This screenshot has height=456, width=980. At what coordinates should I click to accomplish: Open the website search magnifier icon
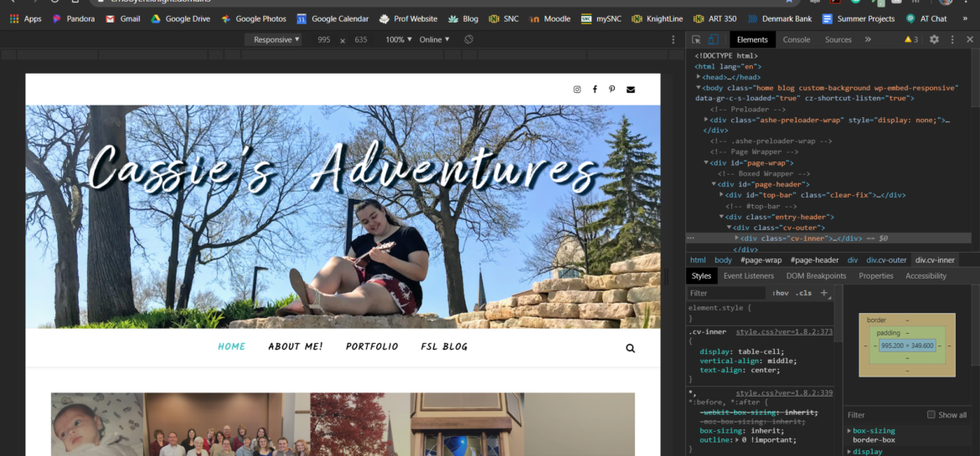630,348
